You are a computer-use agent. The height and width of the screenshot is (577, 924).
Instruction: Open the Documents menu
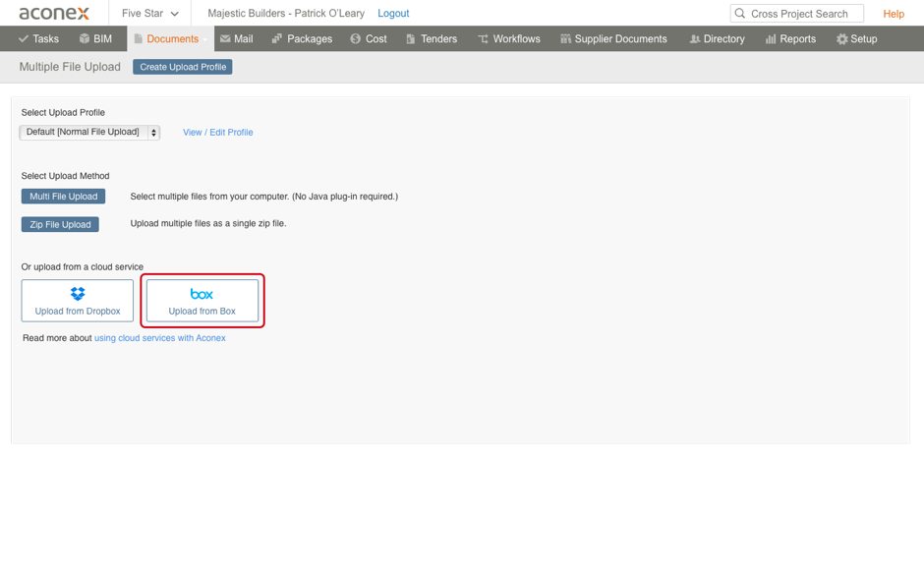pos(170,39)
